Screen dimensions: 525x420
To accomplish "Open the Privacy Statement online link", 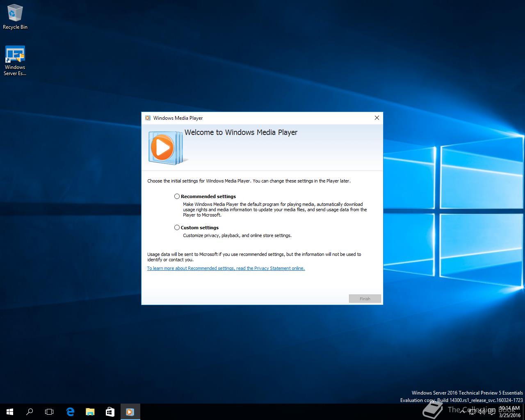I will click(x=226, y=268).
